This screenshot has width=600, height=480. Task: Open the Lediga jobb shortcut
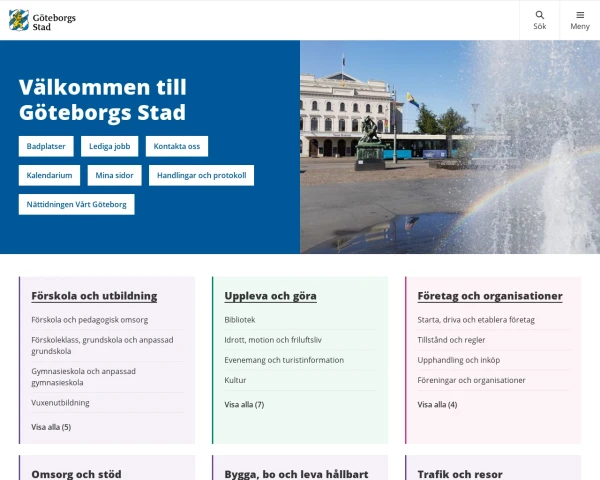click(x=109, y=146)
